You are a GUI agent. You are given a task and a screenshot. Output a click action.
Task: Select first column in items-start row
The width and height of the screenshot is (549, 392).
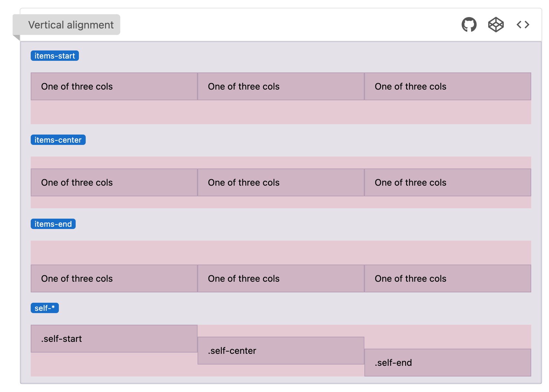pos(114,86)
